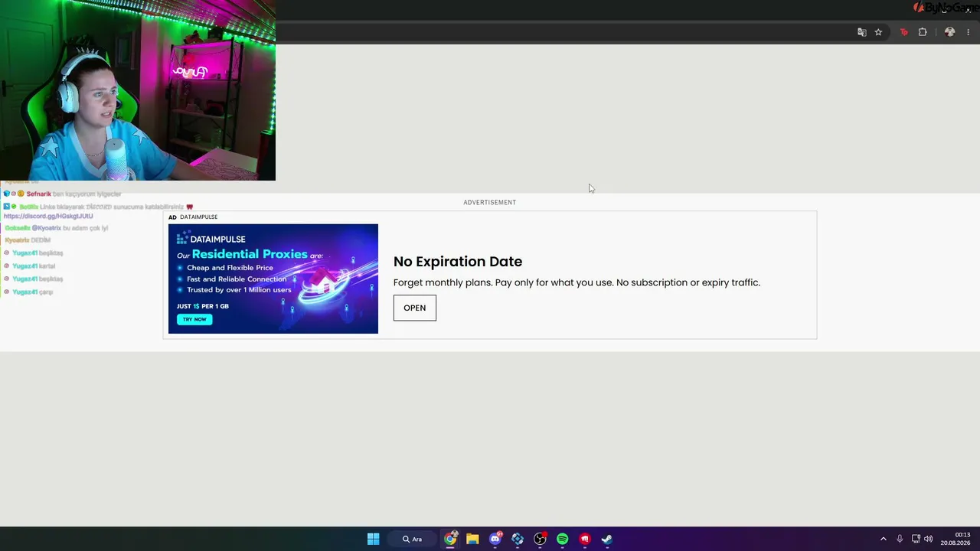This screenshot has height=551, width=980.
Task: Click the ADVERTISEMENT label text
Action: click(490, 203)
